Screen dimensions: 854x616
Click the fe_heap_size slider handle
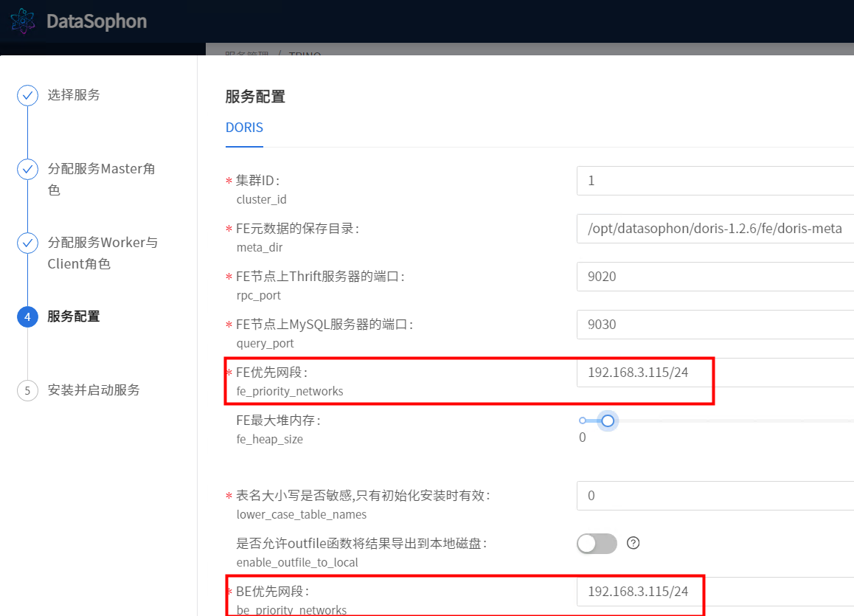(x=608, y=421)
